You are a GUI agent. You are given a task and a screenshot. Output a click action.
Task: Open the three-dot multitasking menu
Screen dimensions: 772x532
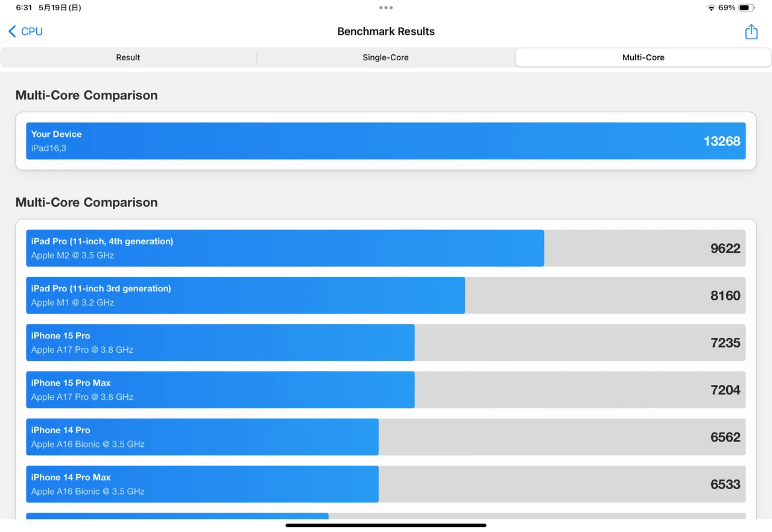(386, 8)
